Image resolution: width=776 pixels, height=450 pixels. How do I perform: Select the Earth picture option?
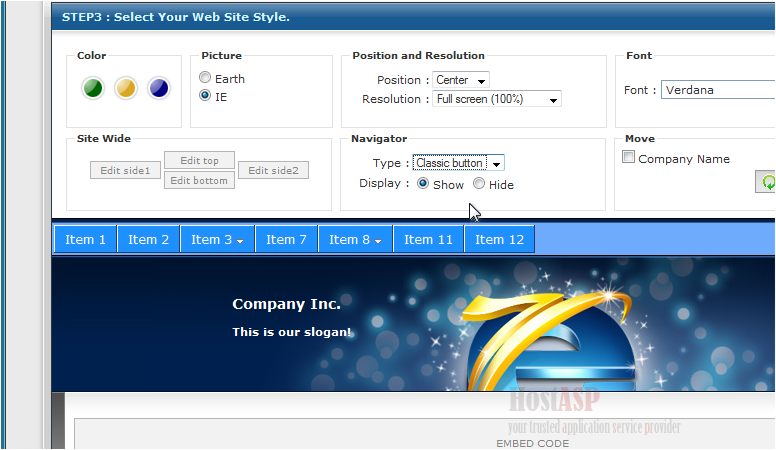pyautogui.click(x=205, y=78)
